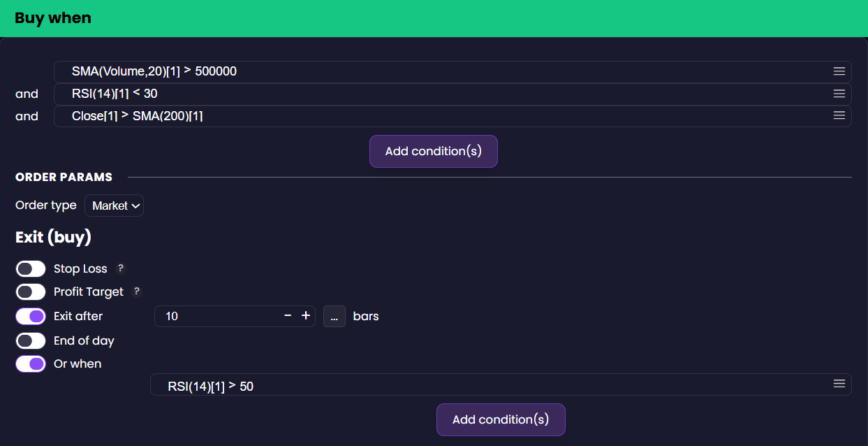
Task: Click the Stop Loss help question mark
Action: click(120, 268)
